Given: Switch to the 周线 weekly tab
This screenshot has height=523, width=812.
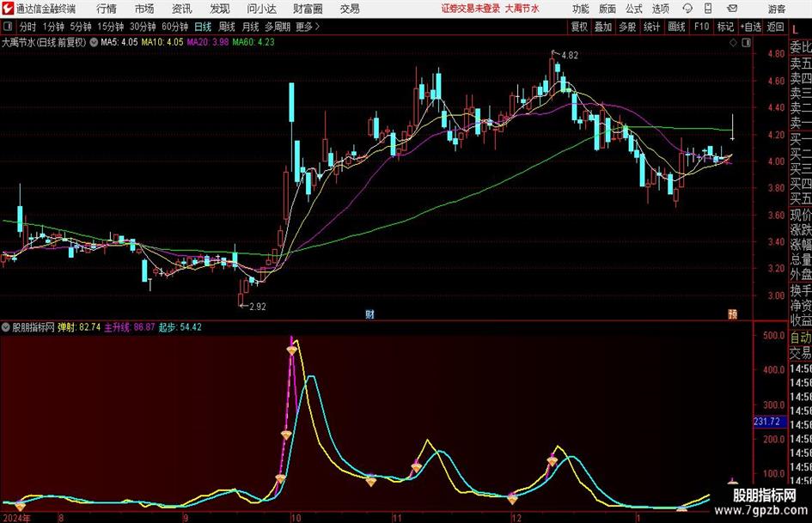Looking at the screenshot, I should click(x=226, y=27).
